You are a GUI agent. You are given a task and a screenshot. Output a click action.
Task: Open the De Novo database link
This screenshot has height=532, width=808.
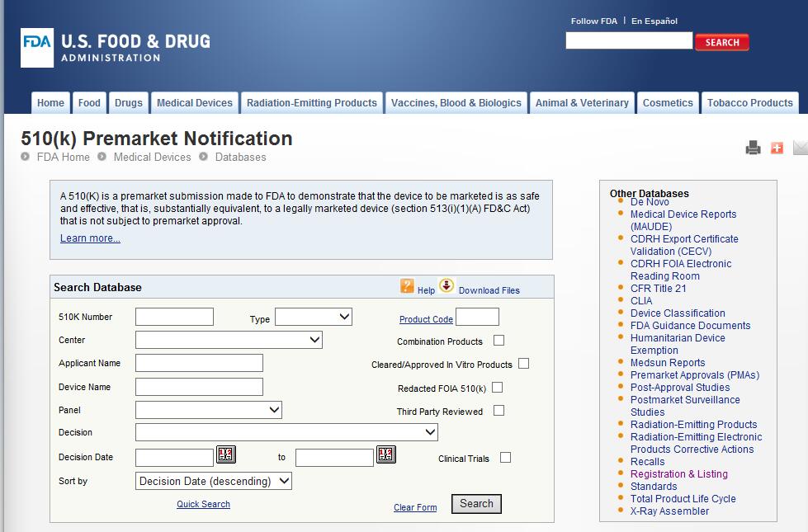650,202
